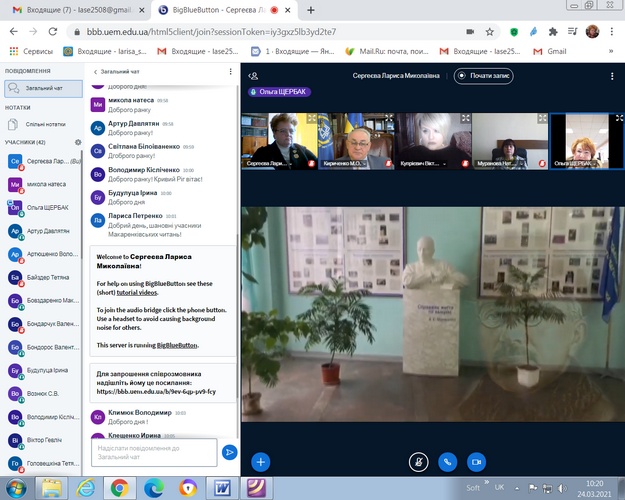Click the phone audio button

tap(447, 462)
